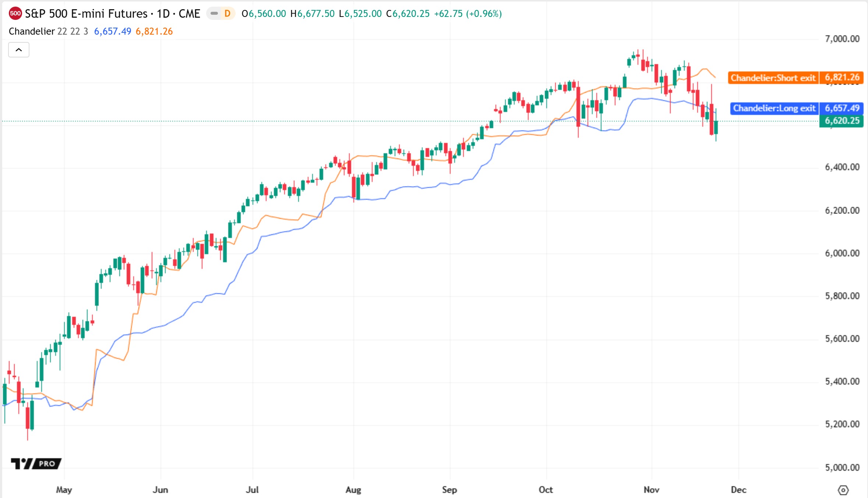
Task: Collapse the indicator legend with chevron button
Action: tap(19, 50)
